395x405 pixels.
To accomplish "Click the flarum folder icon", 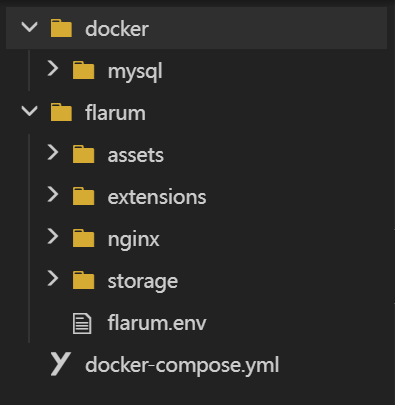I will [61, 112].
